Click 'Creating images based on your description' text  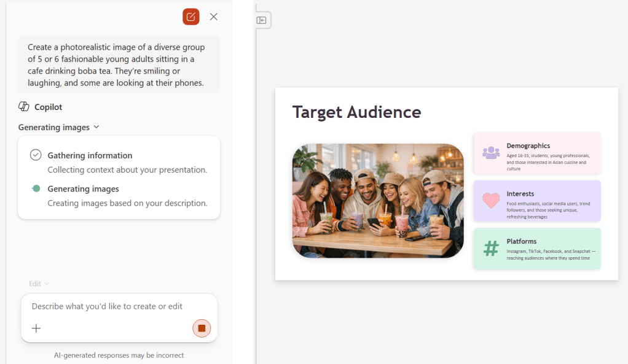(x=127, y=203)
